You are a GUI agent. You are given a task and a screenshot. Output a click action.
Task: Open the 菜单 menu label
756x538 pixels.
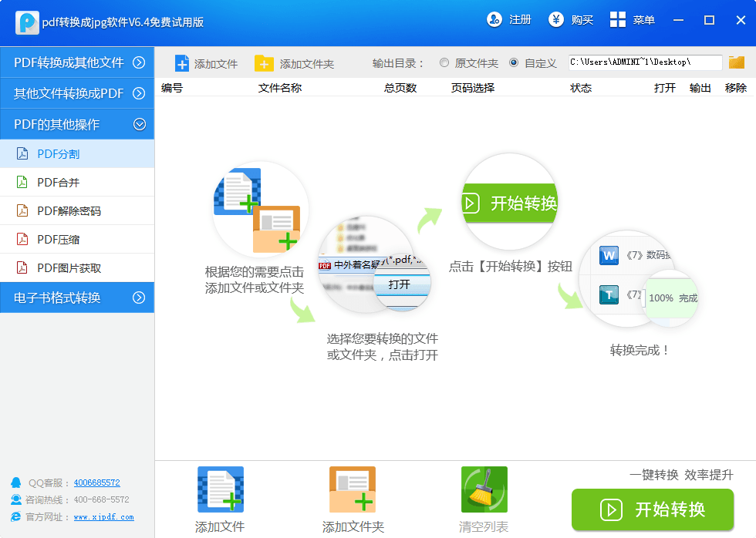(x=643, y=20)
